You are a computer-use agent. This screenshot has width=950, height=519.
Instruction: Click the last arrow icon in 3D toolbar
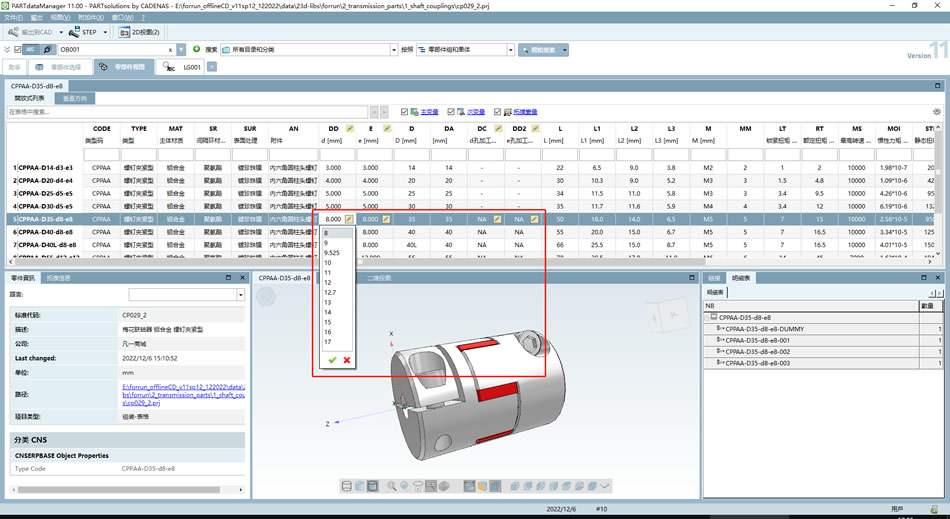(x=605, y=486)
